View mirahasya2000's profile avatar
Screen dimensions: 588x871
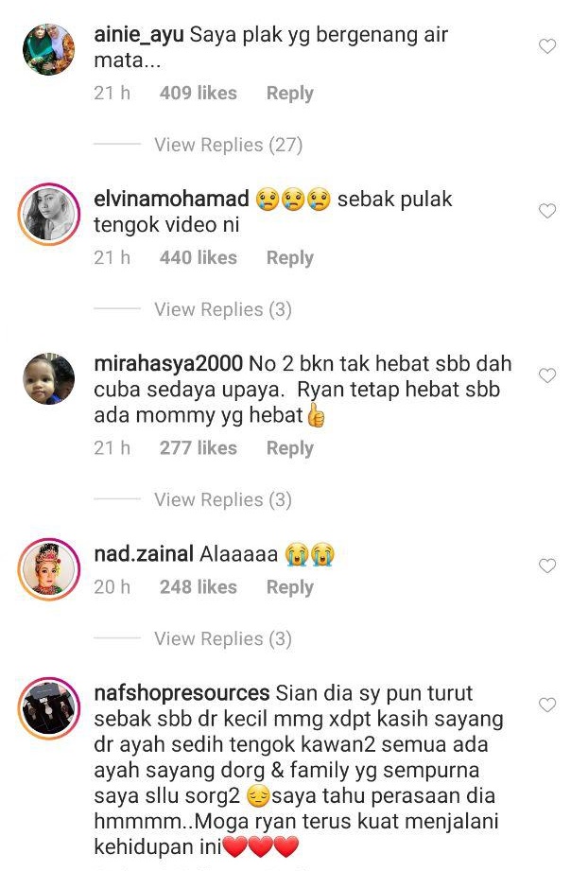49,378
